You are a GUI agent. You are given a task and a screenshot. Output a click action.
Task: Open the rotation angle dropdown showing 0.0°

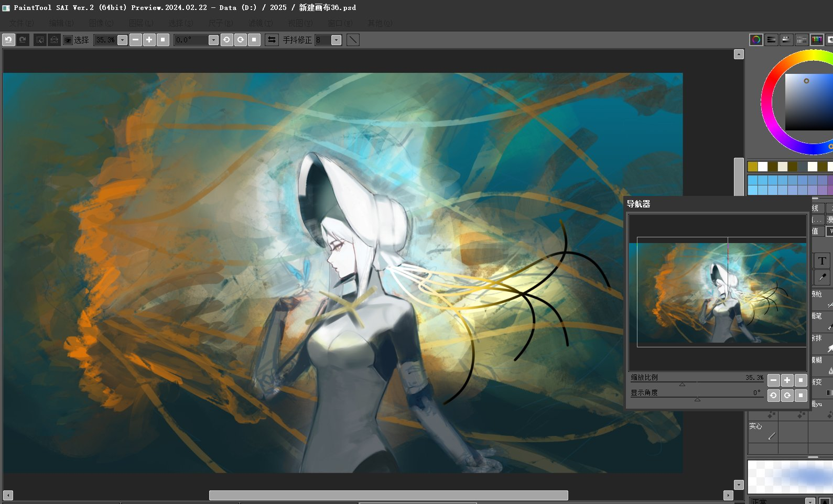(x=213, y=40)
